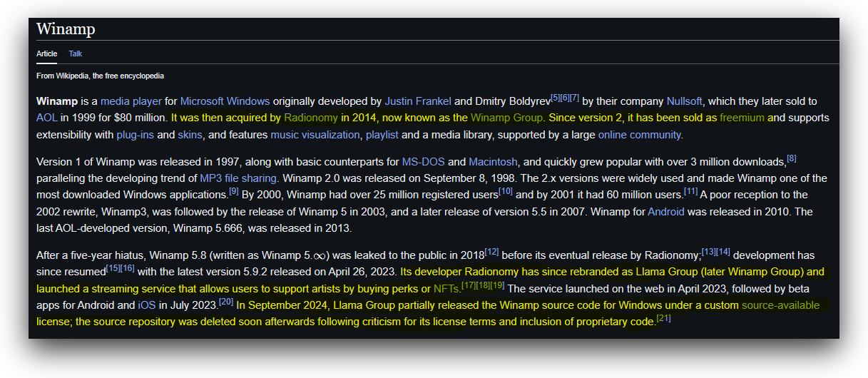
Task: Click the bold Winamp word in first paragraph
Action: click(x=56, y=101)
